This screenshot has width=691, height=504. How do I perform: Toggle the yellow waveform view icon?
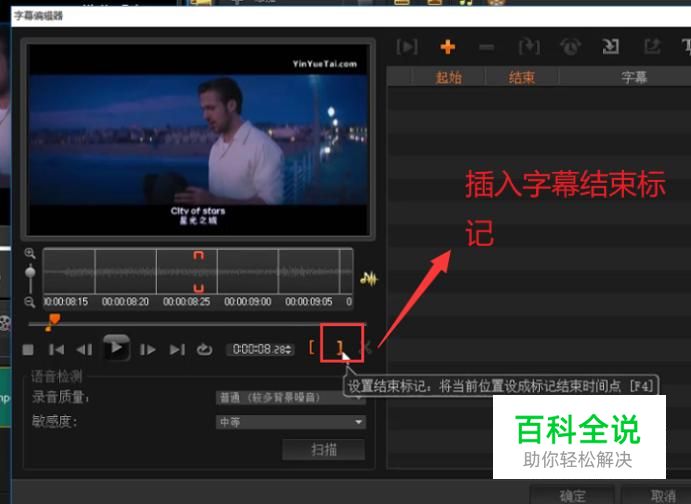coord(369,279)
